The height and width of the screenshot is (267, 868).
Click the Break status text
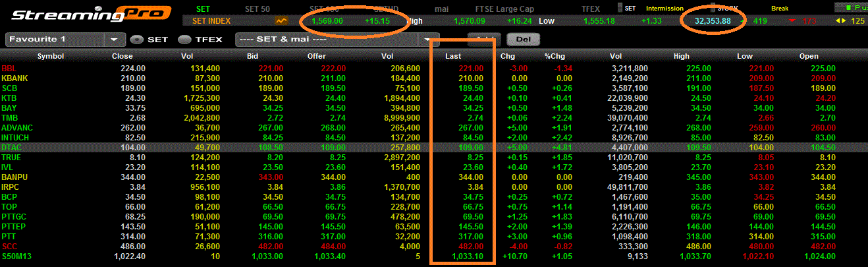point(779,8)
